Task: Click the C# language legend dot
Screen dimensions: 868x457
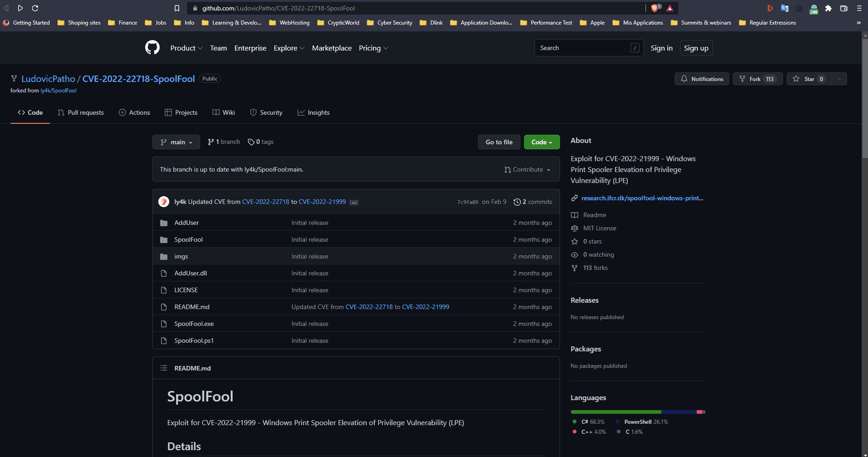Action: 575,421
